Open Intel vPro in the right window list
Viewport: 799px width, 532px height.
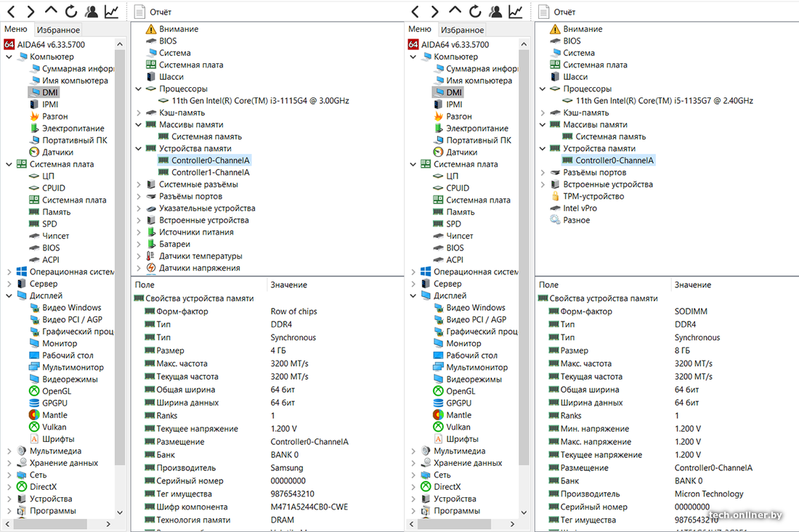pyautogui.click(x=573, y=208)
